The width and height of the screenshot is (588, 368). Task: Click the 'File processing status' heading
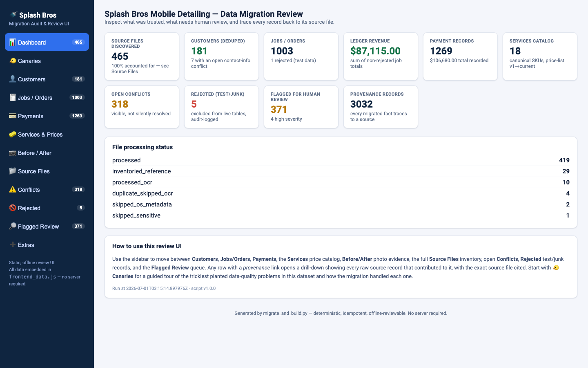point(143,147)
